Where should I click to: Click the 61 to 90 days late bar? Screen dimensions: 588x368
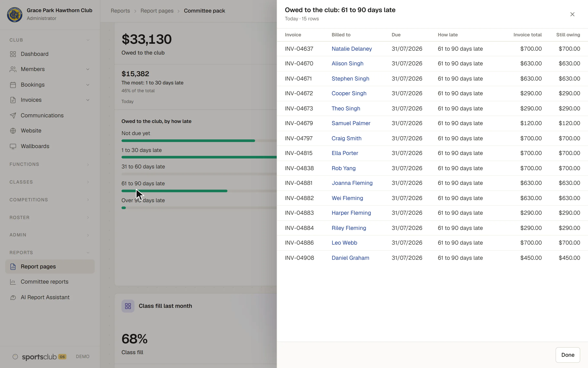(174, 191)
